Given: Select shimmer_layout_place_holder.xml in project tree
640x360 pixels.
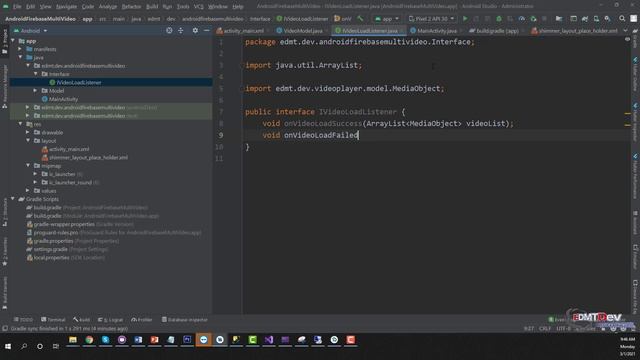Looking at the screenshot, I should [88, 158].
